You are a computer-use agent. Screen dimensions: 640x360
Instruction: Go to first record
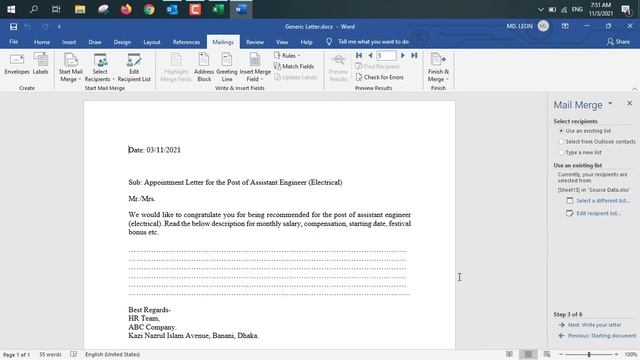click(x=359, y=55)
